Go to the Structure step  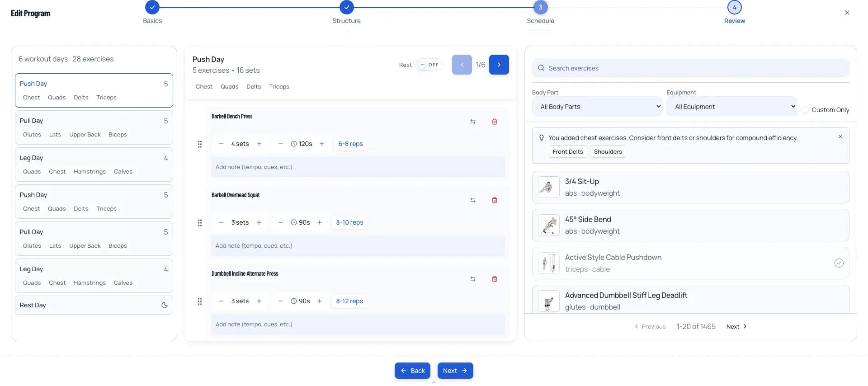click(347, 8)
